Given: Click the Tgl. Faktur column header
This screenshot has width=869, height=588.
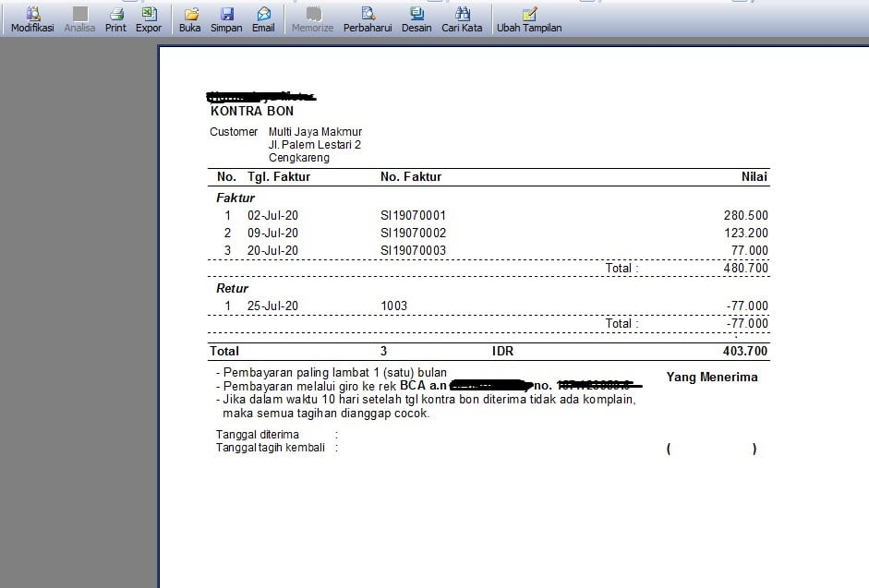Looking at the screenshot, I should coord(279,177).
